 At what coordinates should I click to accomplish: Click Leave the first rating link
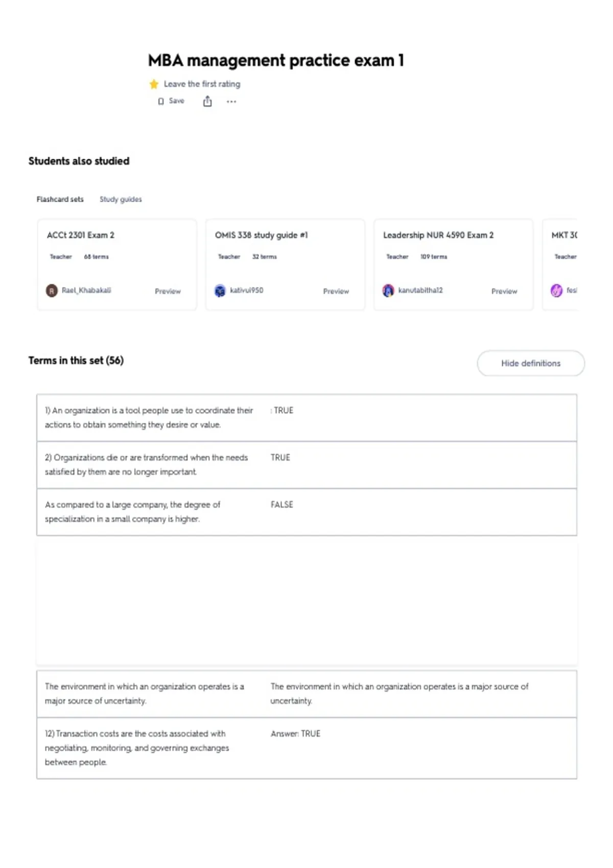[202, 84]
